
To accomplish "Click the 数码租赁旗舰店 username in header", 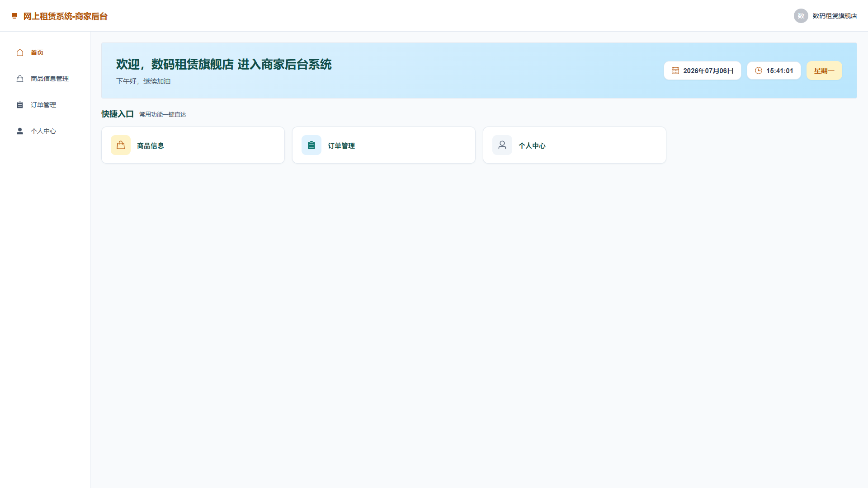I will [835, 16].
